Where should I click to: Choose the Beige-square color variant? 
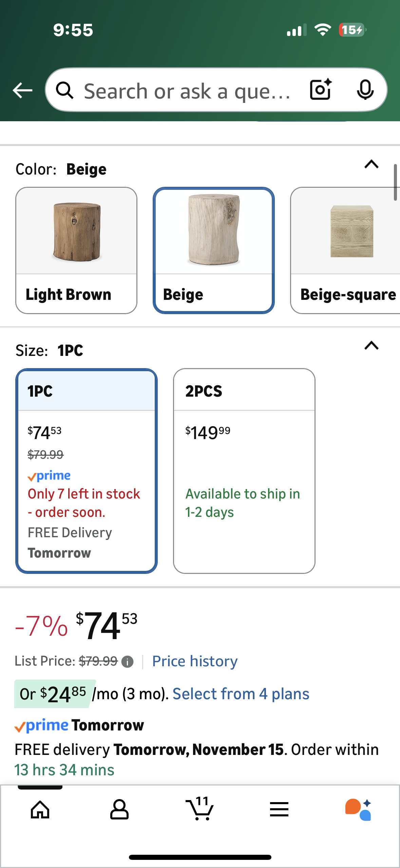click(349, 250)
